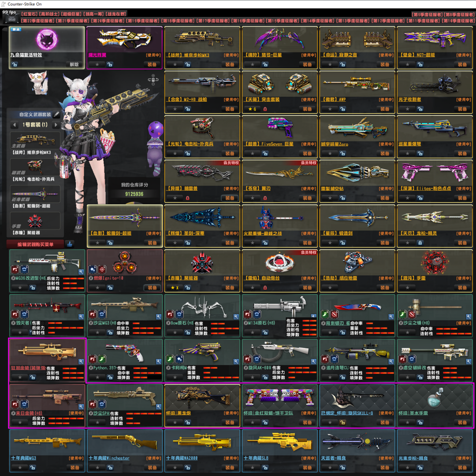Click 装备 on the 光子收割者 card
Viewport: 476px width, 476px height.
pyautogui.click(x=462, y=109)
